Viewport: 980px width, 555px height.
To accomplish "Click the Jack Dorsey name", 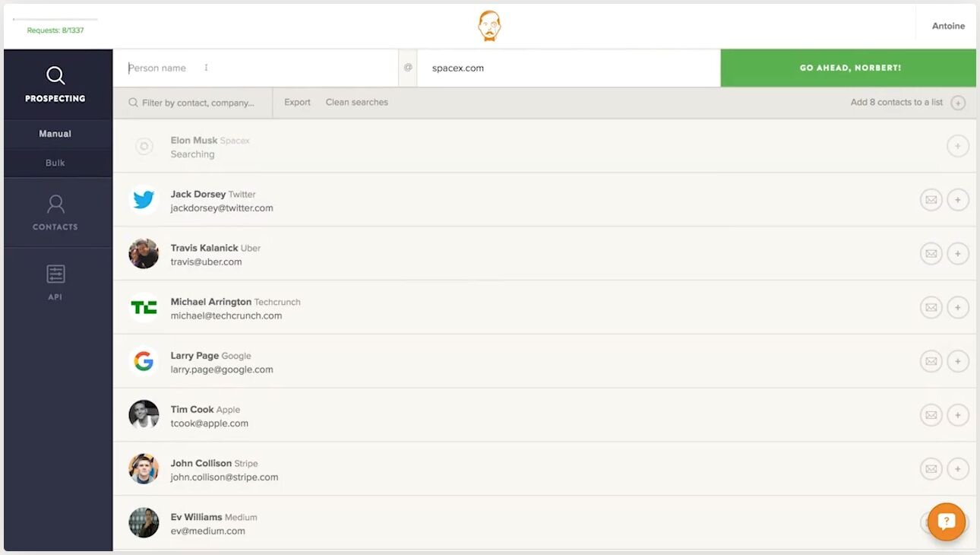I will (198, 195).
